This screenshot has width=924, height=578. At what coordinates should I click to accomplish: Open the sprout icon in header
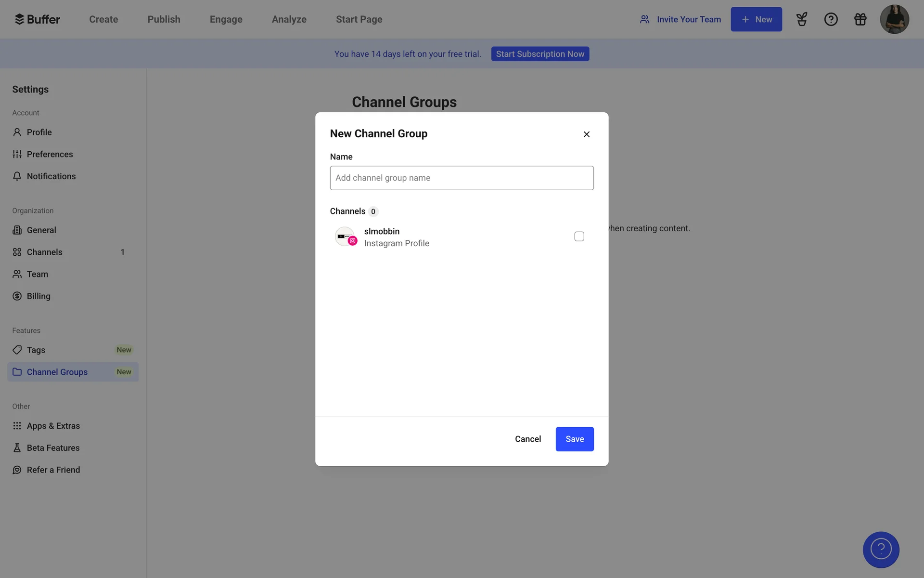pos(801,19)
